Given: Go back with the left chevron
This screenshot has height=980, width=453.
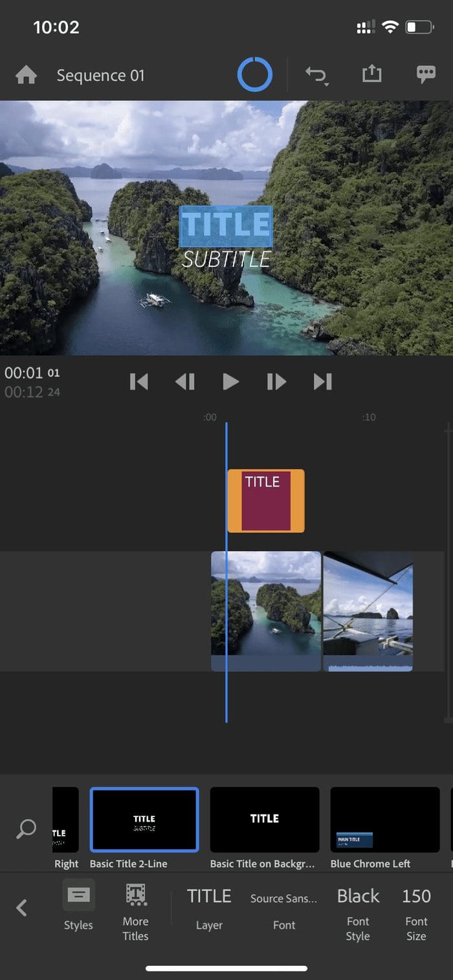Looking at the screenshot, I should (21, 908).
